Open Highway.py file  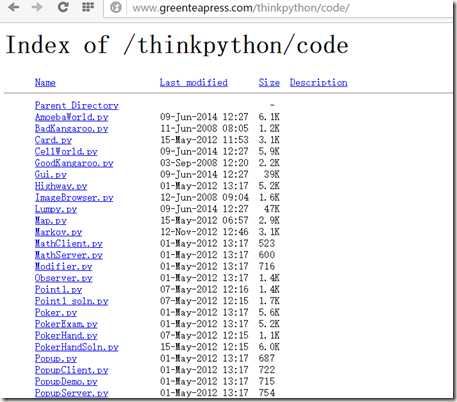coord(61,186)
